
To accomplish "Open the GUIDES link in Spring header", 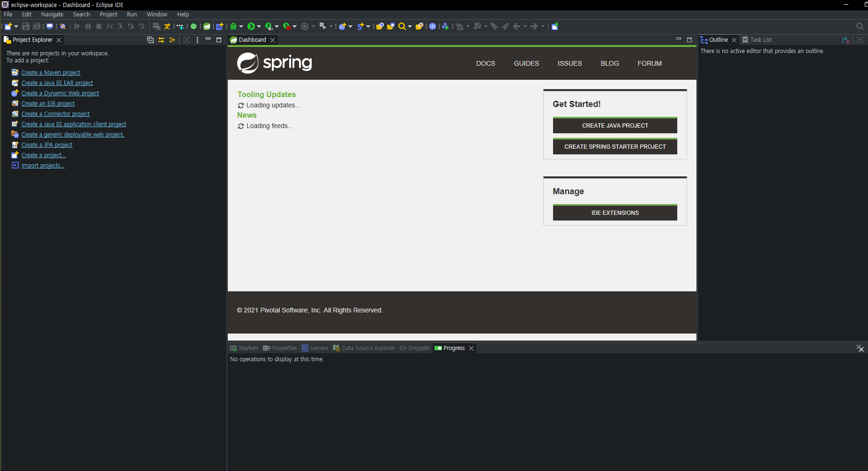I will (526, 63).
